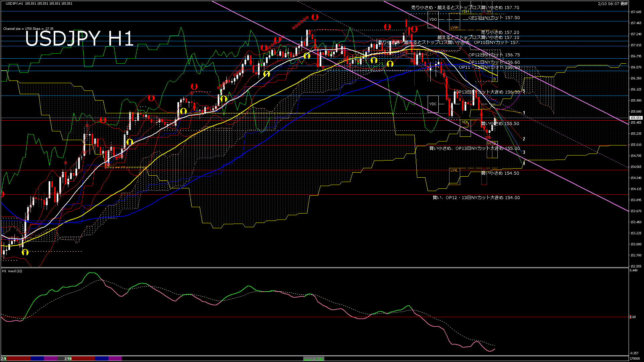Viewport: 644px width, 362px height.
Task: Select the yellow YDL marker
Action: (x=465, y=122)
